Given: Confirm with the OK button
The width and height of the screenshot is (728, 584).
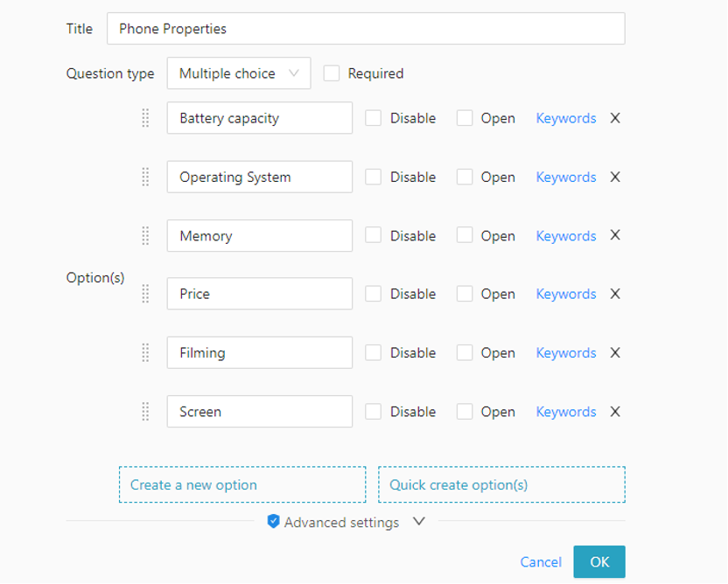Looking at the screenshot, I should click(599, 562).
